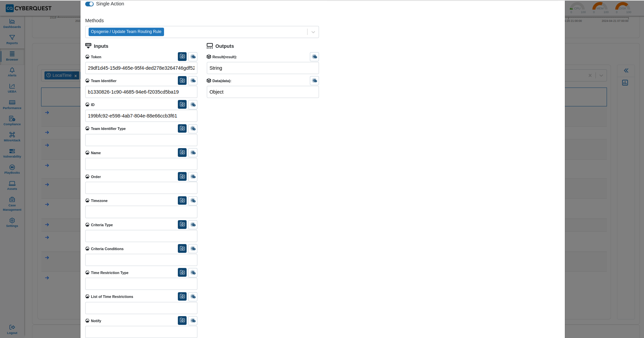Image resolution: width=644 pixels, height=338 pixels.
Task: Focus the List of Time Restrictions field
Action: 141,308
